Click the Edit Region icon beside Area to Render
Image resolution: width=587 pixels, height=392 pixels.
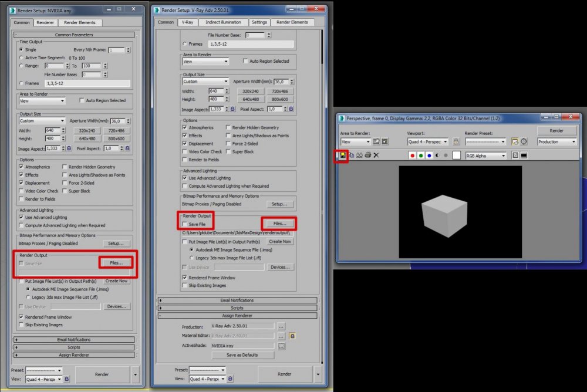[x=376, y=141]
